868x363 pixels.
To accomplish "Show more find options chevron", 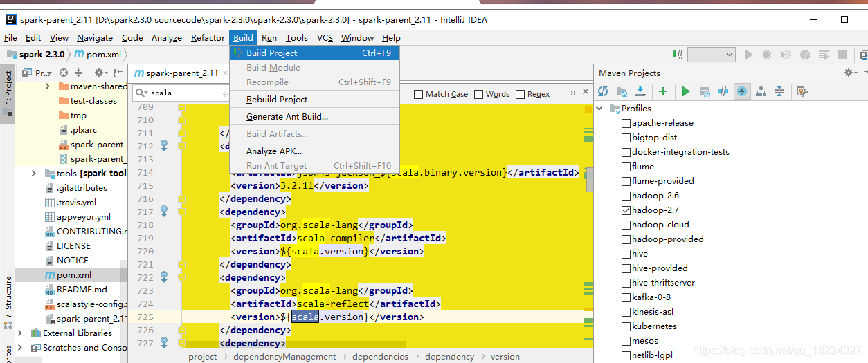I will click(573, 93).
